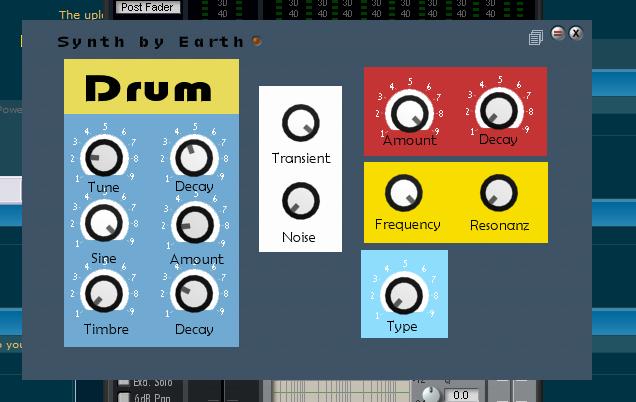Screen dimensions: 636x402
Task: Click the Frequency knob in the yellow panel
Action: (x=404, y=193)
